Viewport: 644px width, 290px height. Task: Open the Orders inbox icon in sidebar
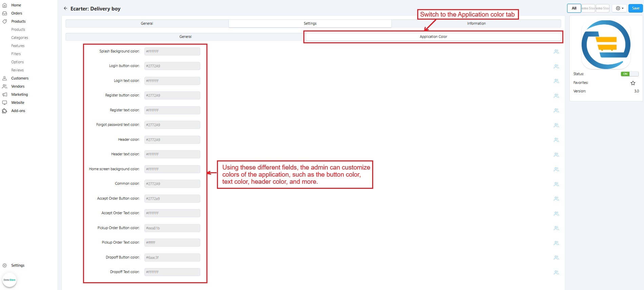click(x=5, y=13)
